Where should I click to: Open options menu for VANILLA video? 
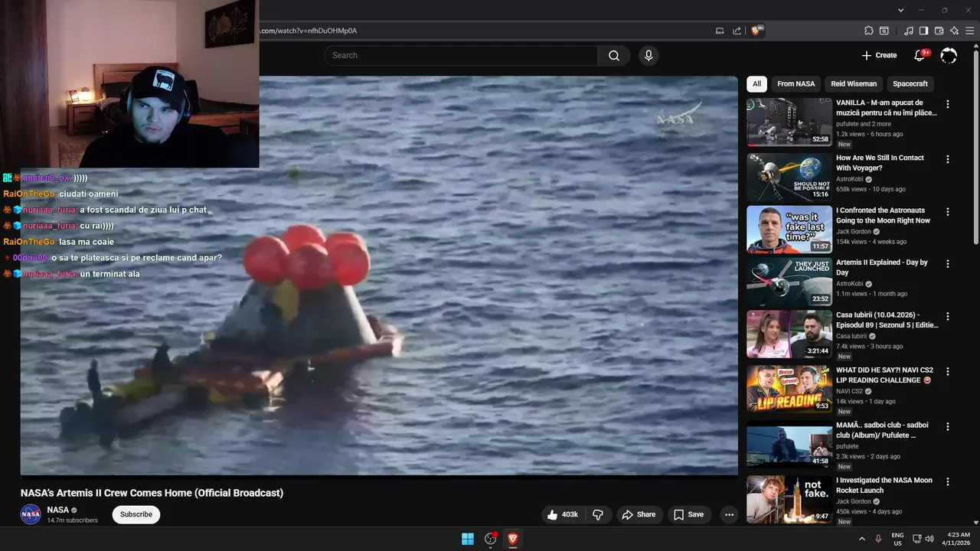point(948,104)
